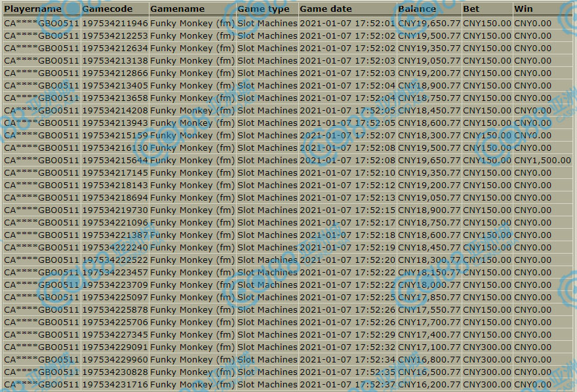Select gamecode 197534221387
The image size is (577, 392).
pos(115,235)
